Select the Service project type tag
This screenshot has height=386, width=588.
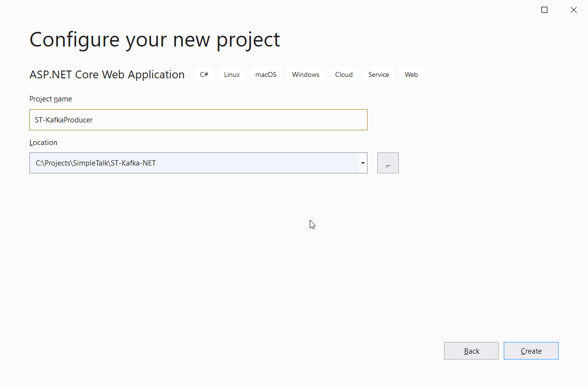(378, 74)
